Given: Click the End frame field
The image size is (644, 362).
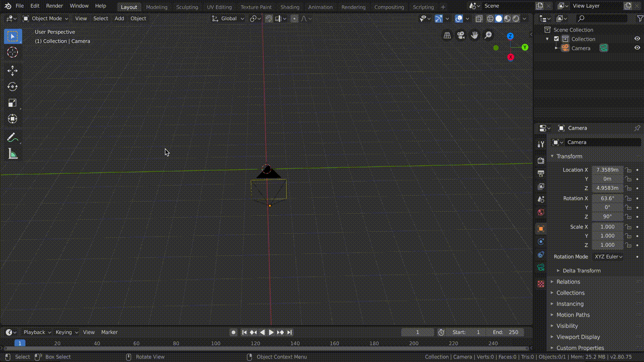Looking at the screenshot, I should coord(505,332).
